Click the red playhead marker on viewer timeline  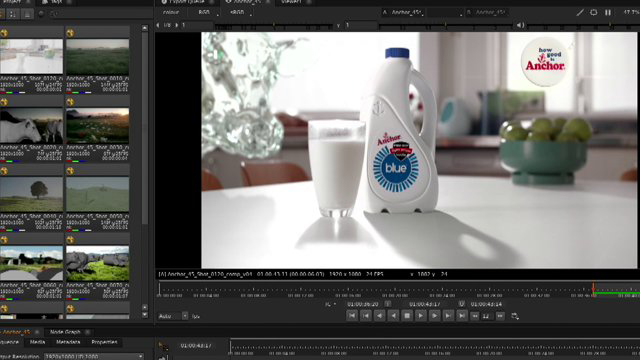[x=593, y=287]
